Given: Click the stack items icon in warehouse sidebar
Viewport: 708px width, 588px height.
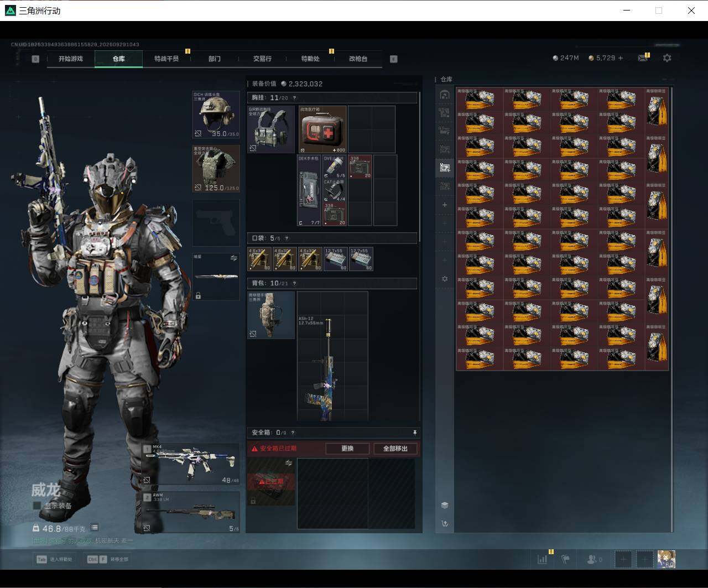Looking at the screenshot, I should click(444, 505).
